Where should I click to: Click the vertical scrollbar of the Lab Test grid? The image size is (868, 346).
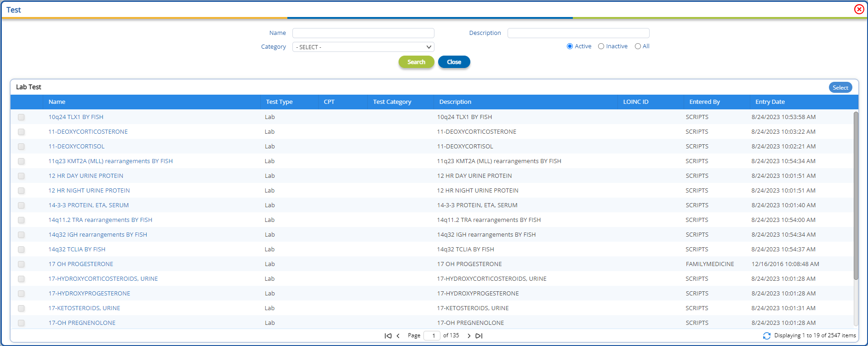(856, 195)
